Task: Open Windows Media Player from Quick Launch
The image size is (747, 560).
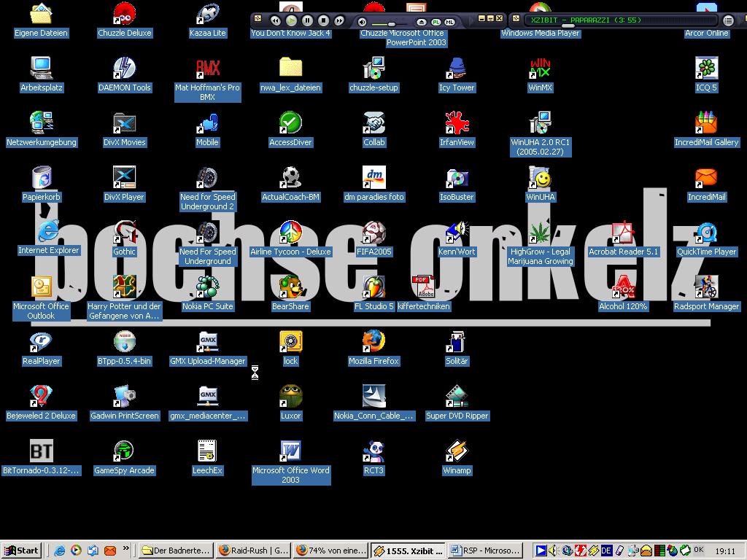Action: click(76, 551)
